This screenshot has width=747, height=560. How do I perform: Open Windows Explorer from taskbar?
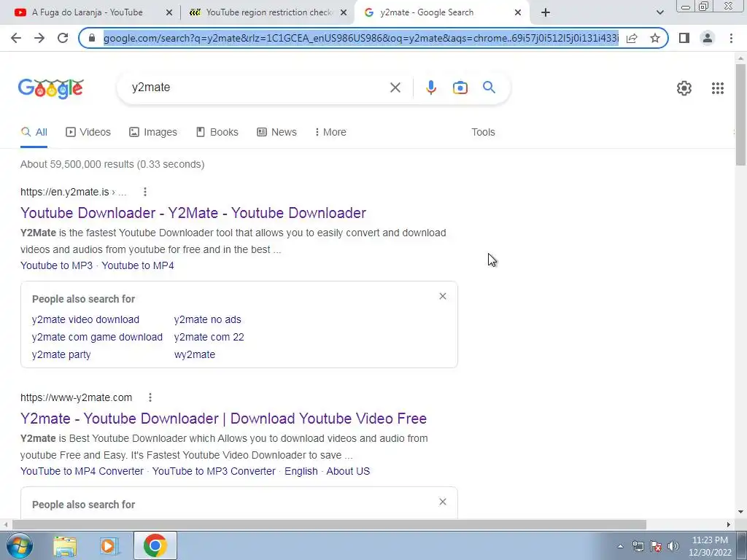click(65, 546)
